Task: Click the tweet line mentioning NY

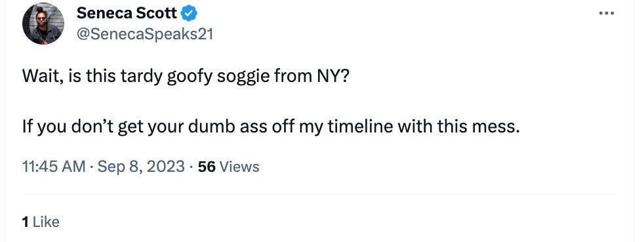Action: pyautogui.click(x=185, y=77)
